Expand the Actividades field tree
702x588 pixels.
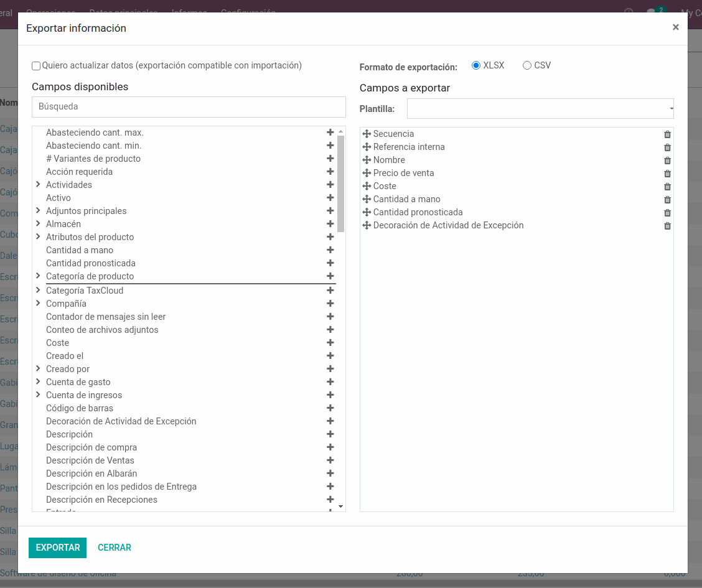[38, 185]
